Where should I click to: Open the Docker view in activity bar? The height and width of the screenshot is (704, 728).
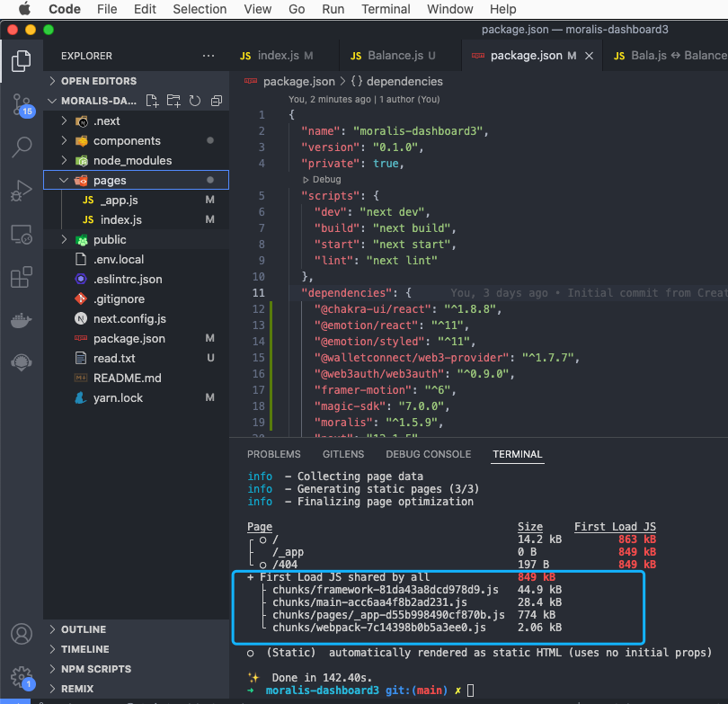point(22,320)
